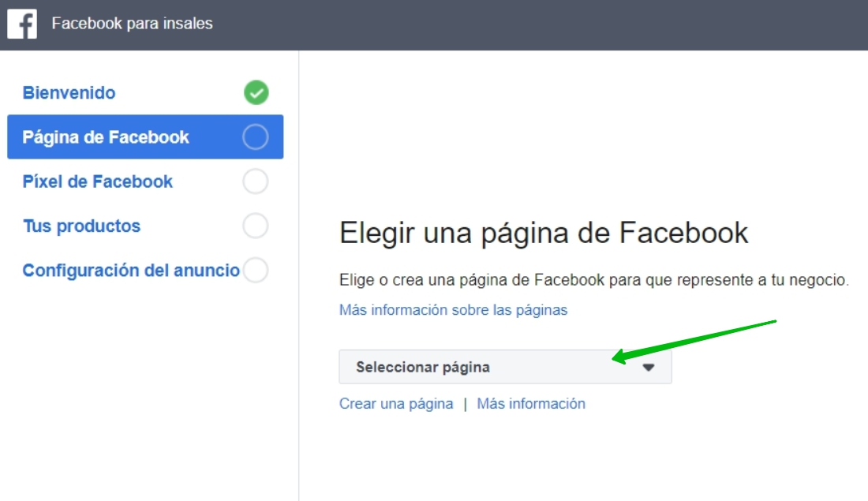This screenshot has width=868, height=501.
Task: Switch to the Tus productos step
Action: point(81,226)
